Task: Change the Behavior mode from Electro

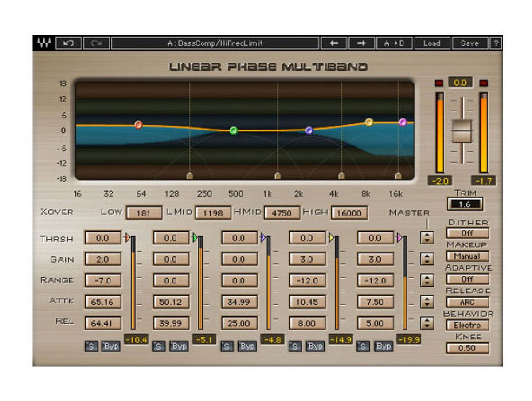Action: 467,325
